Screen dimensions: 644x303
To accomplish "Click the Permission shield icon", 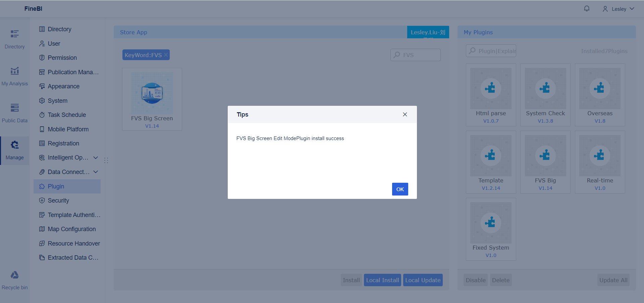I will (42, 58).
